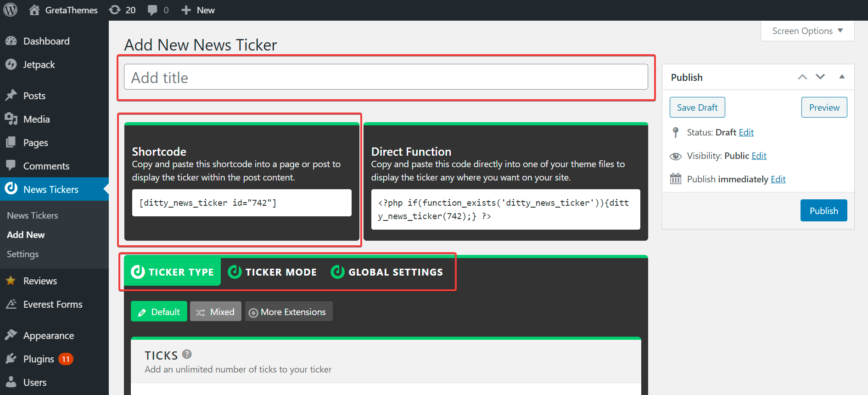The image size is (868, 395).
Task: Open Plugins in the sidebar
Action: pyautogui.click(x=39, y=359)
